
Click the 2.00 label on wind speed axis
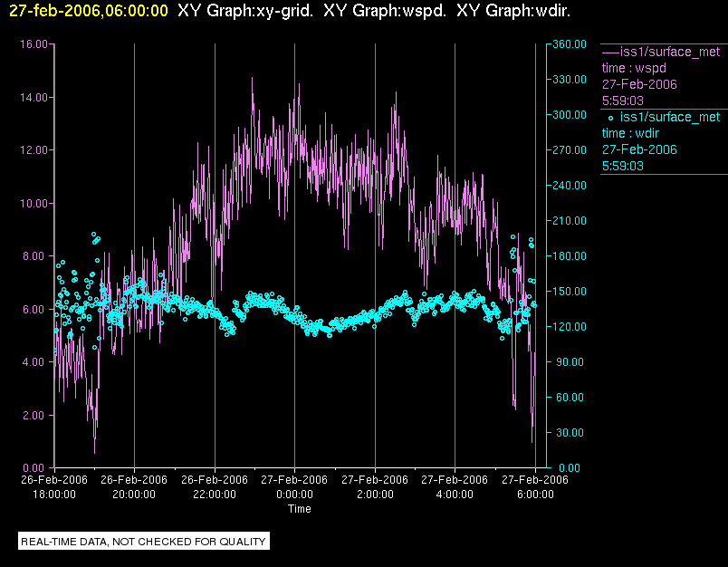tap(35, 415)
